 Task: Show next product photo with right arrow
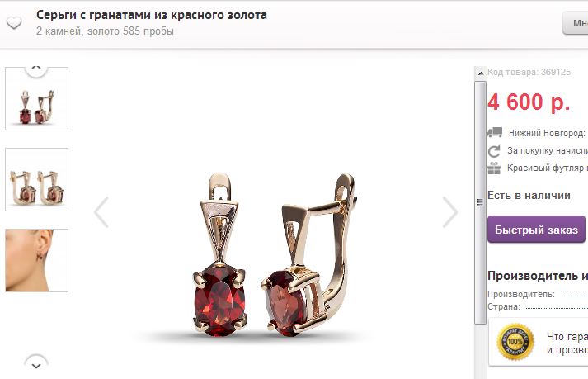click(449, 212)
